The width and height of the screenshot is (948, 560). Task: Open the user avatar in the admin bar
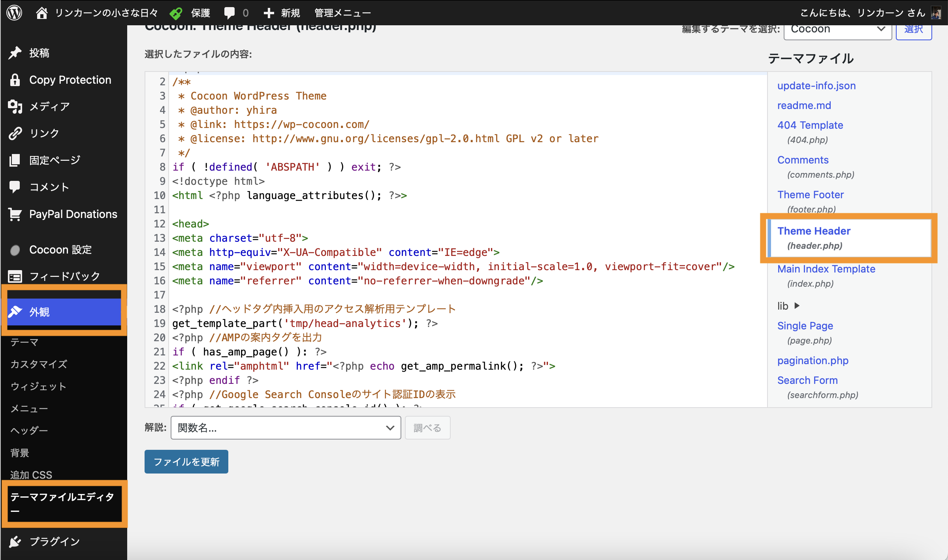[x=936, y=13]
